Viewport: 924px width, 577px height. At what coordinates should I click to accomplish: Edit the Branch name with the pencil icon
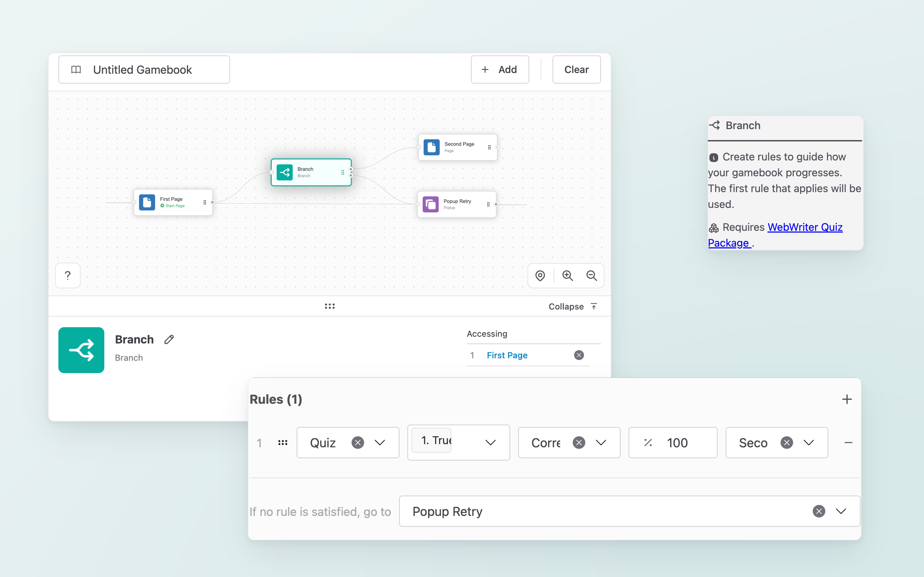pos(169,339)
